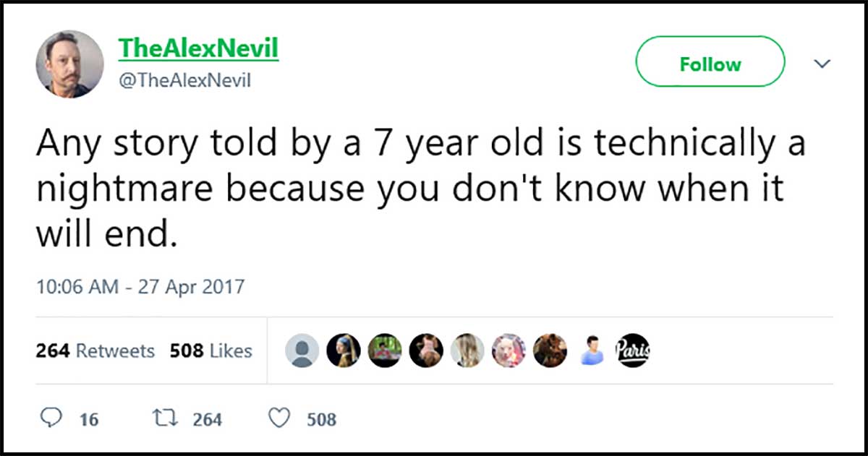Click the white dog liker avatar
Screen dimensions: 868x456
[508, 351]
